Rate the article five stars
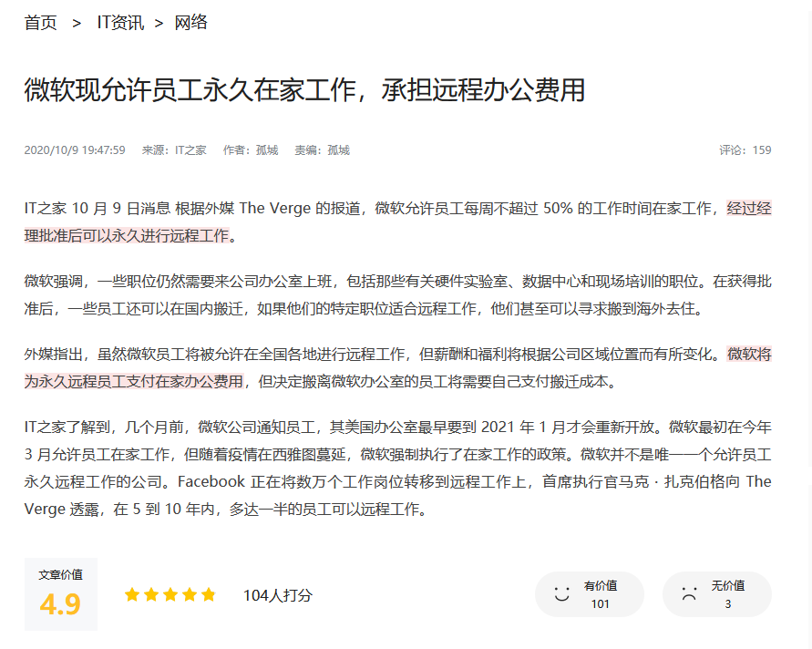 point(209,594)
